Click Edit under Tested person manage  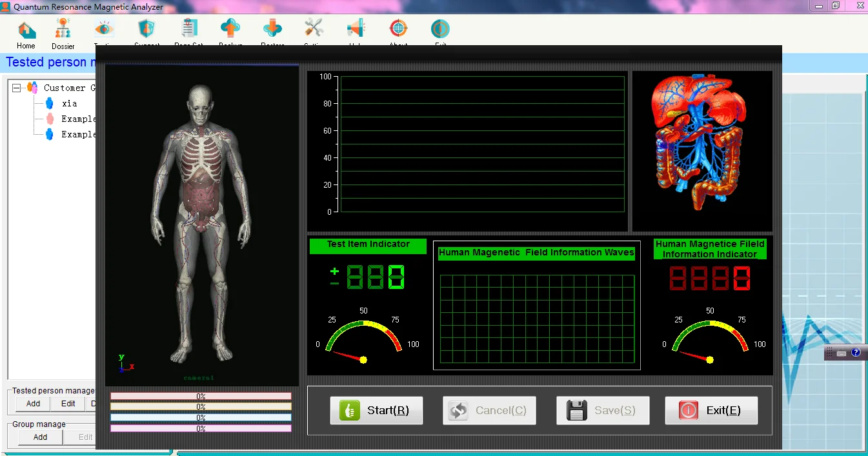pyautogui.click(x=68, y=404)
